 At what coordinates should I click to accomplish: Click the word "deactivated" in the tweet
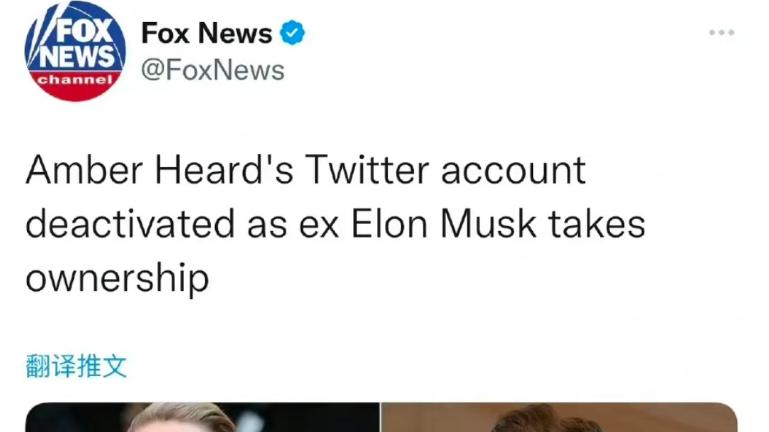click(x=127, y=224)
